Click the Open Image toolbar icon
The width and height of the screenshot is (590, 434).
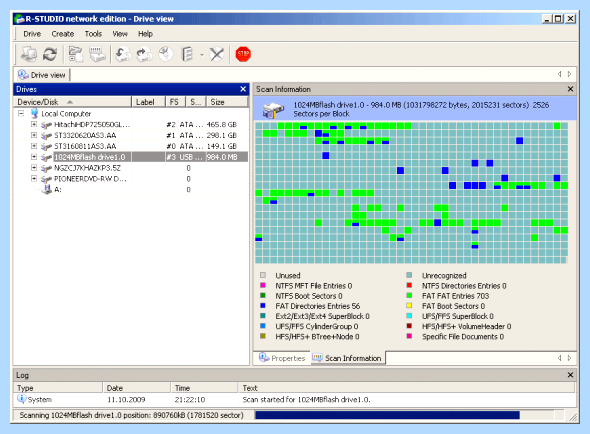pyautogui.click(x=123, y=54)
